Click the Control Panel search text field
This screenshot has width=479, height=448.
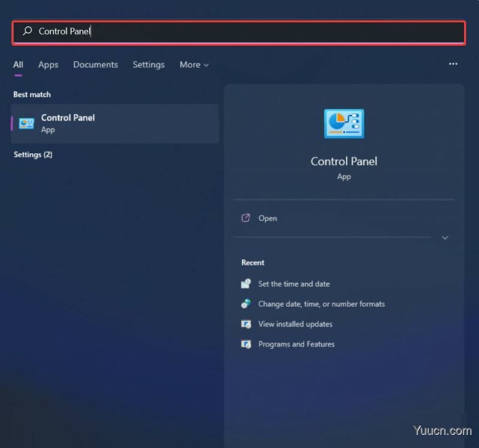point(238,32)
